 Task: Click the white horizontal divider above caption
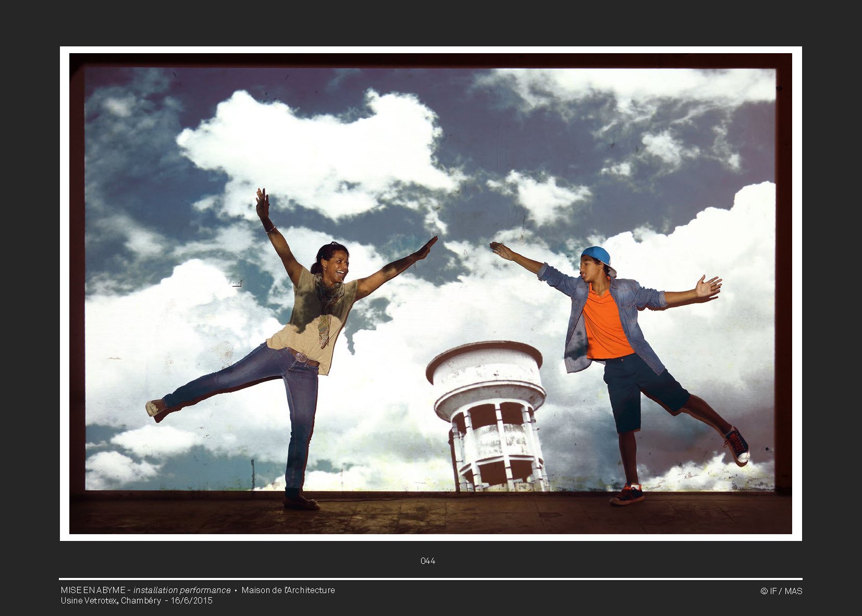430,579
